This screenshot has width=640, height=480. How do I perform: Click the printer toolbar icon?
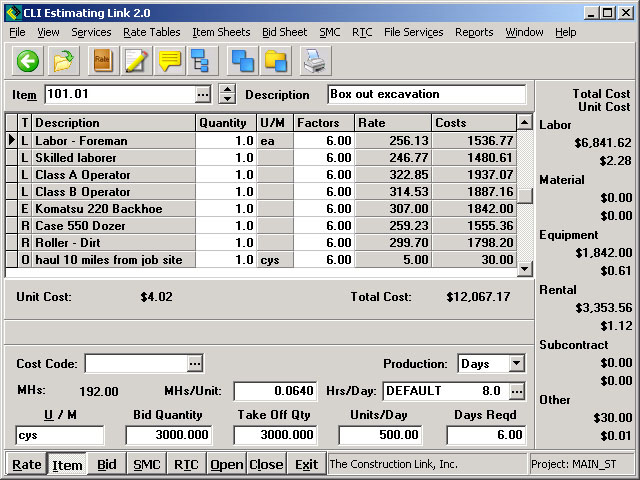(x=315, y=61)
